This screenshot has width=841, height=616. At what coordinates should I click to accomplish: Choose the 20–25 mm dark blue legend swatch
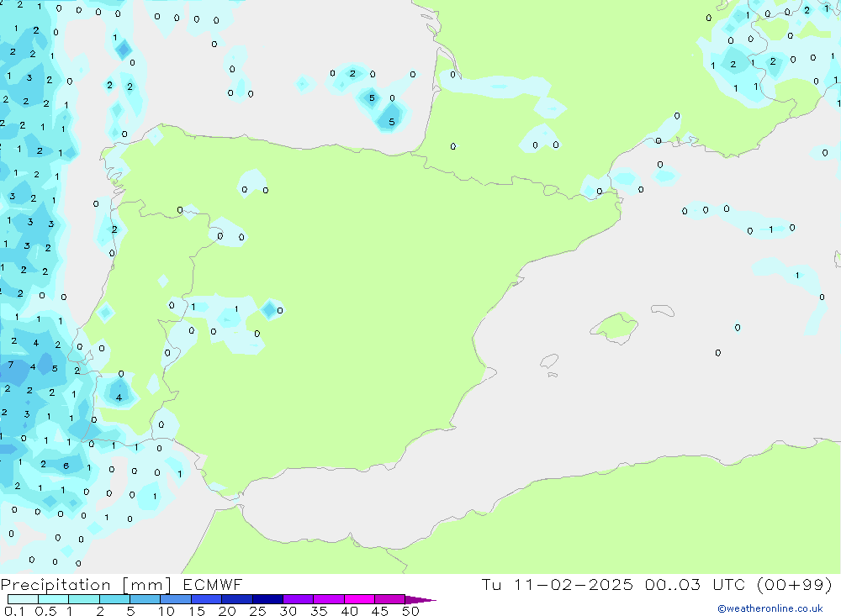(x=236, y=599)
